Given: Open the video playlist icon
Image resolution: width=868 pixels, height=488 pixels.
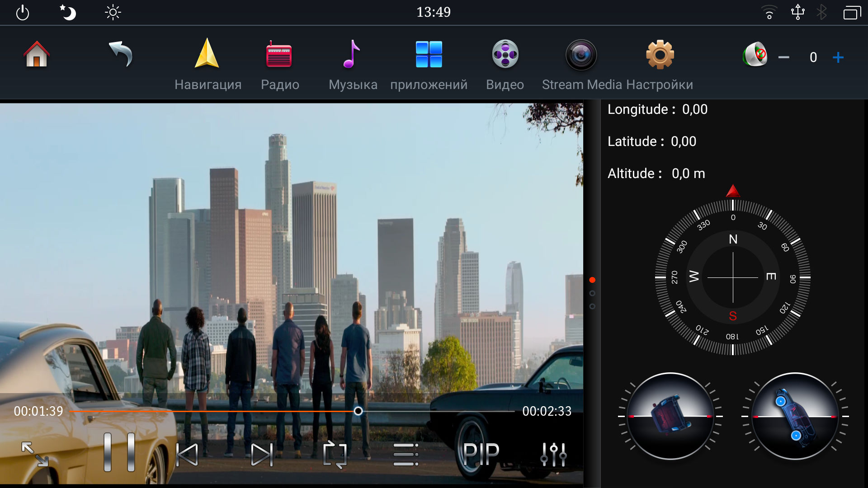Looking at the screenshot, I should pyautogui.click(x=406, y=455).
